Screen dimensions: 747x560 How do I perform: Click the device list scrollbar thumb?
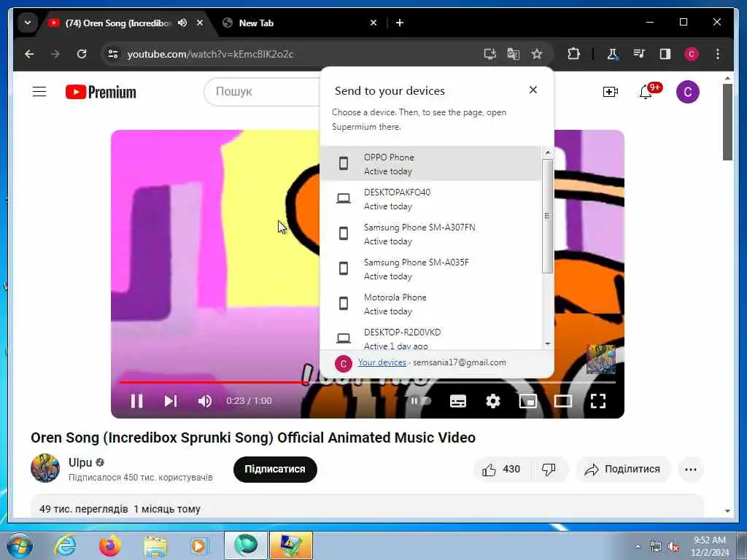[x=547, y=216]
